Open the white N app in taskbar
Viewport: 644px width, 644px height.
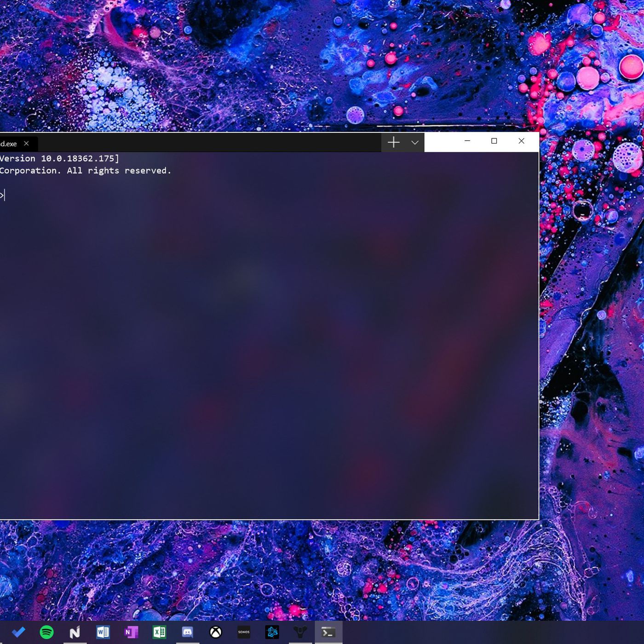coord(75,632)
